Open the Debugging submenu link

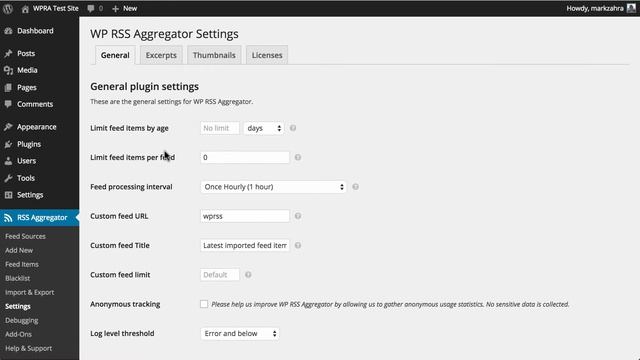pos(22,320)
